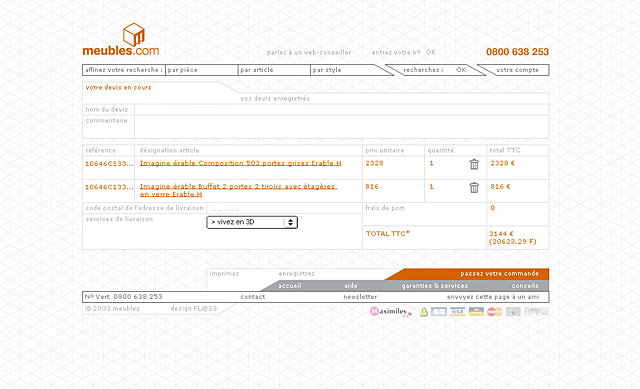Select the votre devis en cours tab

coord(118,87)
